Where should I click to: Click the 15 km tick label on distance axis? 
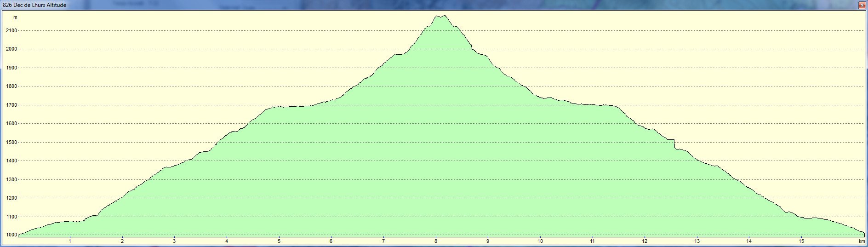(801, 241)
